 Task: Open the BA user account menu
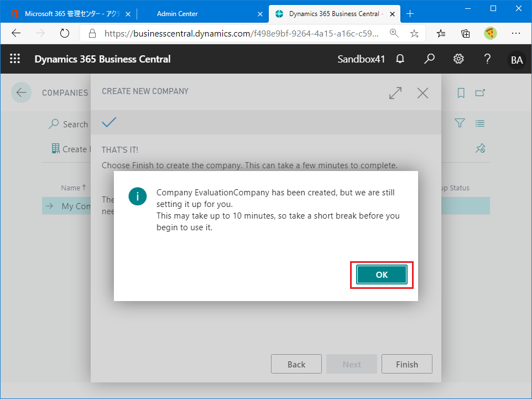coord(517,60)
